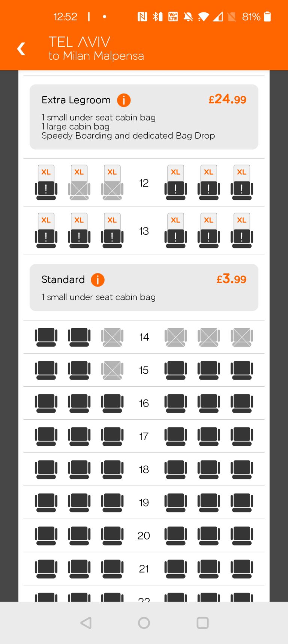
Task: Tap the Standard £3.99 price
Action: point(231,279)
